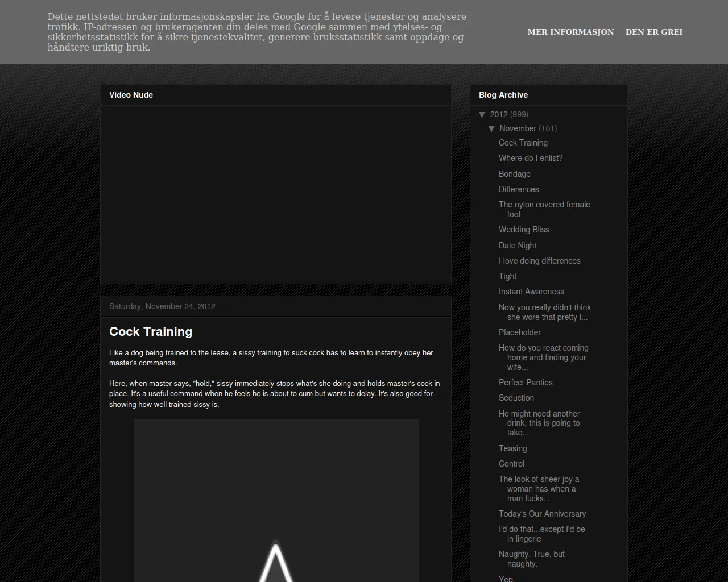The image size is (728, 582).
Task: Click the MER INFORMASJON cookie link
Action: tap(570, 32)
